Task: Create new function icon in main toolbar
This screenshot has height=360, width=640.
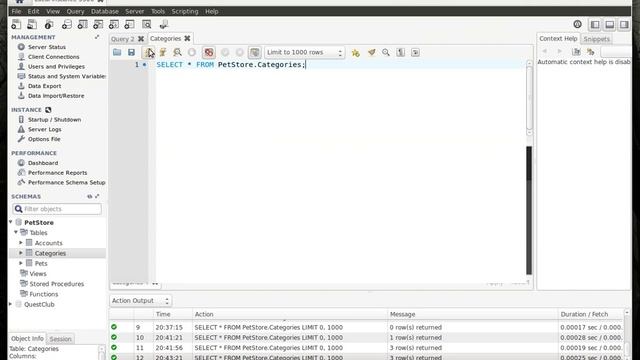Action: tap(130, 24)
